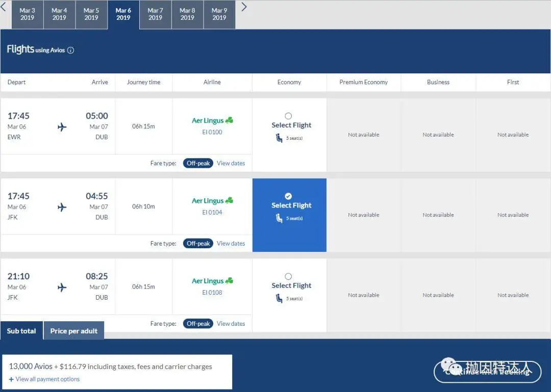Click the airplane icon on the 21:10 JFK flight
This screenshot has width=551, height=392.
(62, 288)
